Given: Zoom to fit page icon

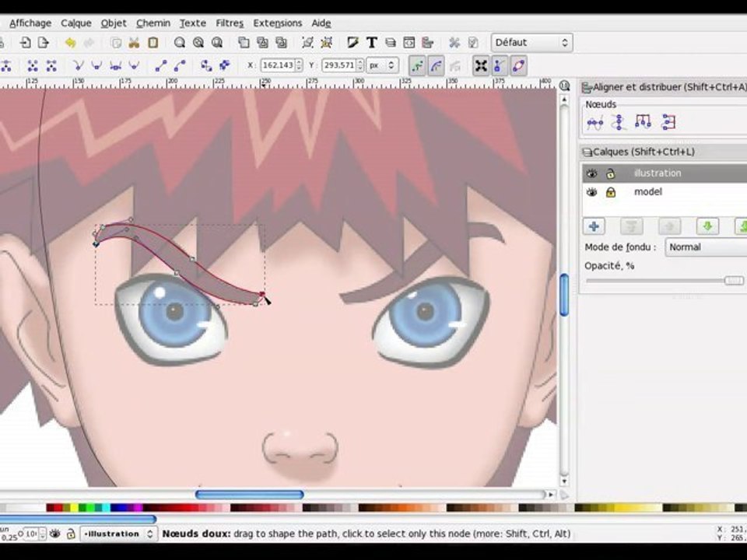Looking at the screenshot, I should pyautogui.click(x=217, y=43).
